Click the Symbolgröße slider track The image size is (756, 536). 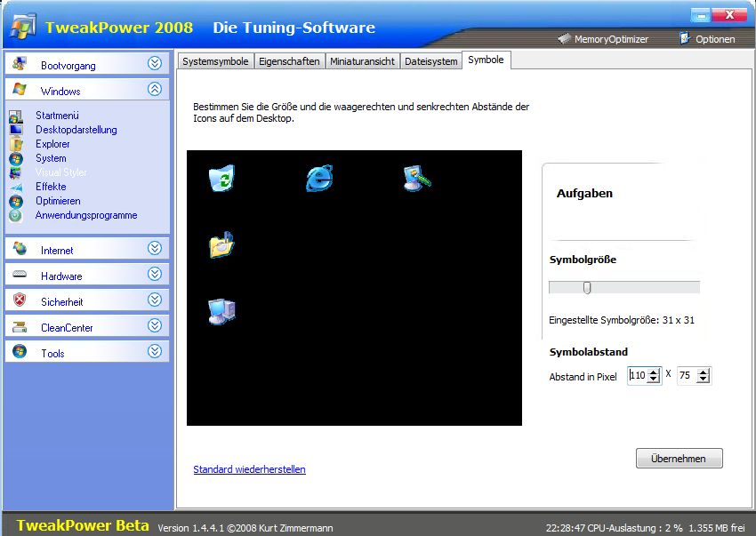[x=624, y=288]
